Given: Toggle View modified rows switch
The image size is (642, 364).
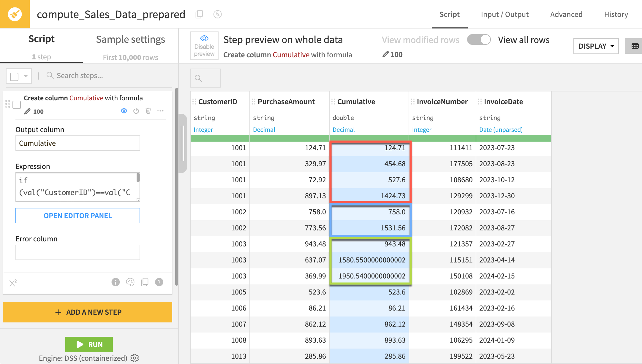Looking at the screenshot, I should [479, 40].
